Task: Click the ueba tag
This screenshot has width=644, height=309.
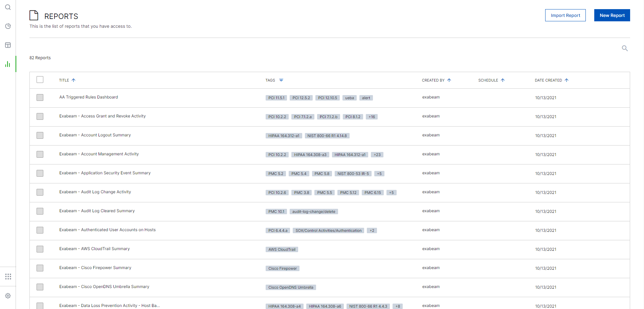Action: [350, 98]
